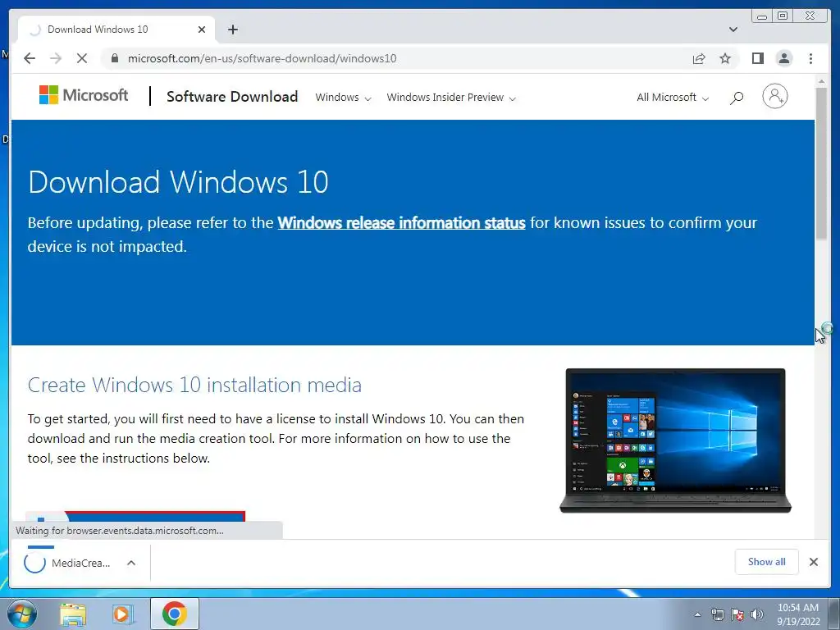Click the forward navigation arrow

(x=56, y=58)
